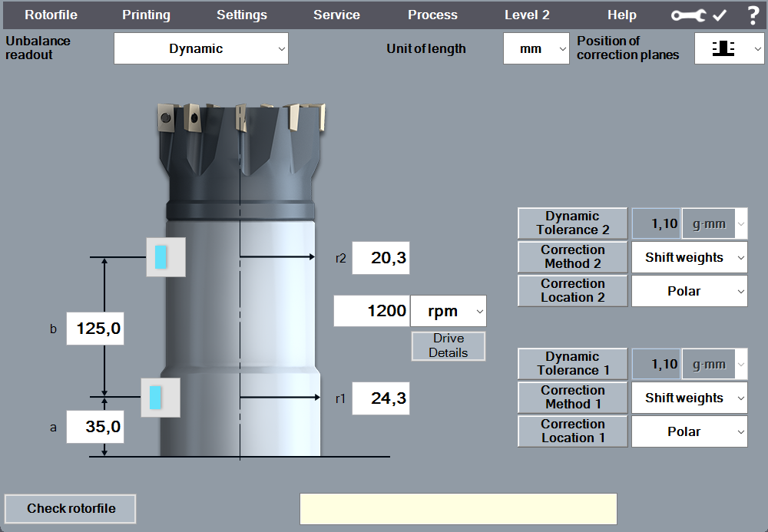
Task: Click the Check rotorfile button
Action: 71,508
